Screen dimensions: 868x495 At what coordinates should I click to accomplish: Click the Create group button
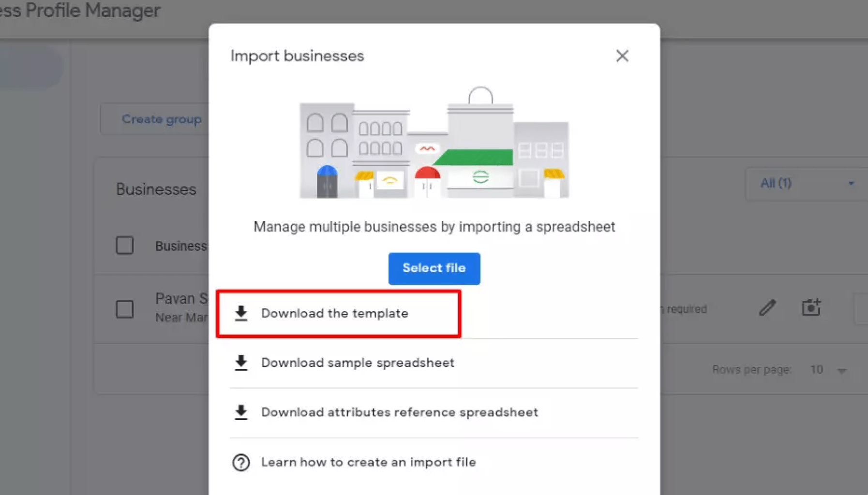click(x=162, y=119)
